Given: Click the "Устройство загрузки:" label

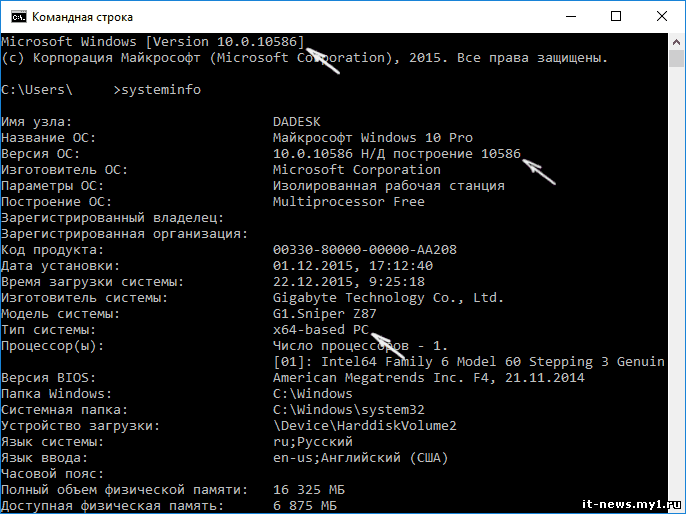Looking at the screenshot, I should click(80, 426).
